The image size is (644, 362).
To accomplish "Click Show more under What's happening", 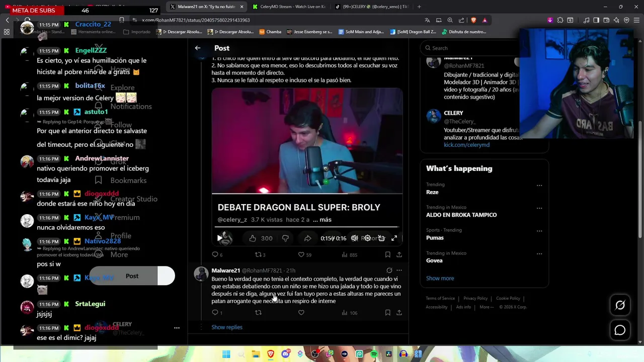I will click(440, 278).
